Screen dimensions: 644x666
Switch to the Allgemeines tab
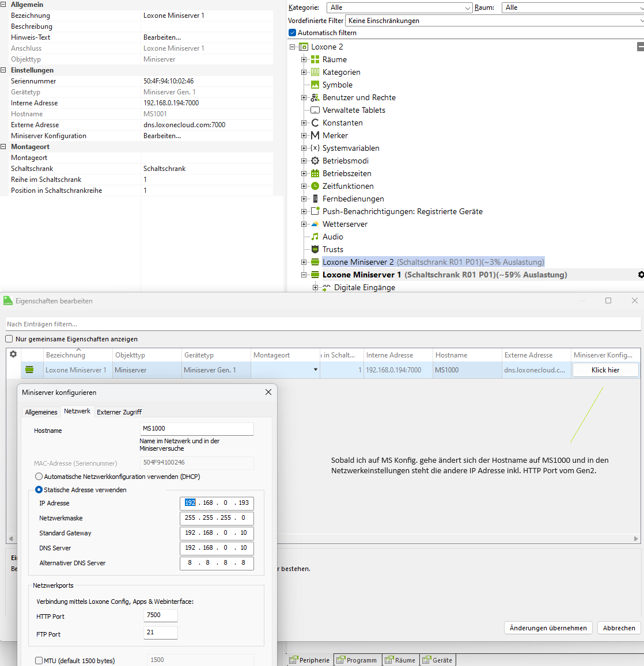pyautogui.click(x=41, y=412)
